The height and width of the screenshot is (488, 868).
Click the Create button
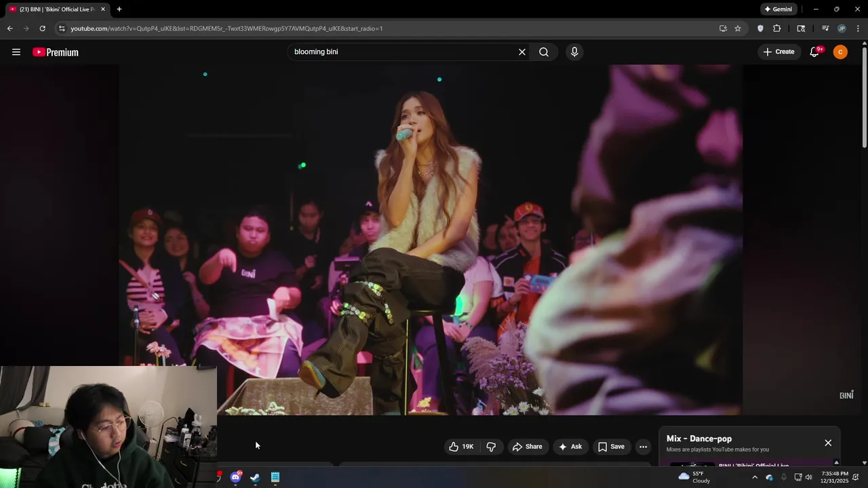[778, 52]
